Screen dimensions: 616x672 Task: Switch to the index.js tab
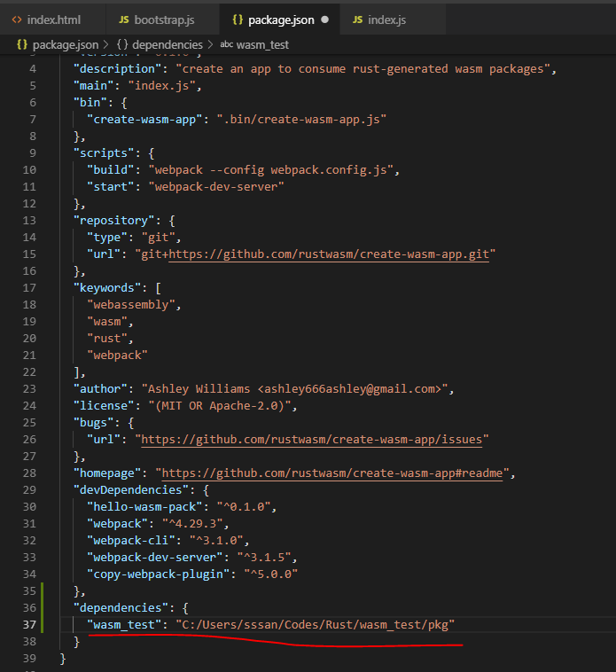(x=389, y=19)
